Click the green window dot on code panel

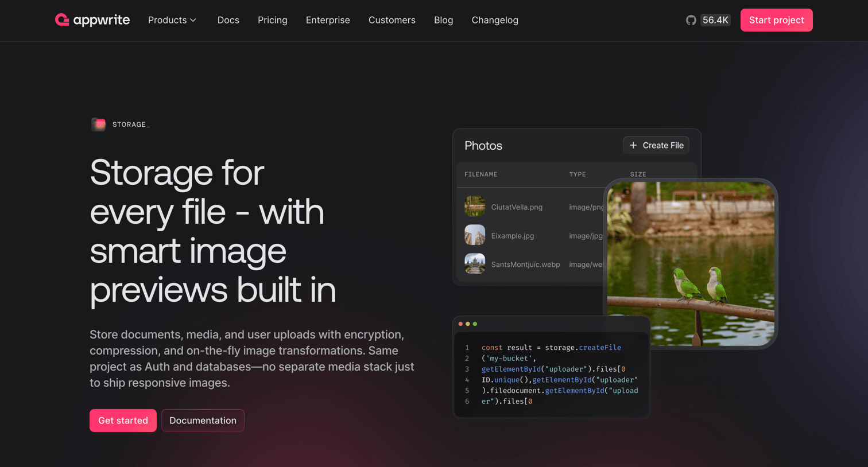tap(475, 324)
